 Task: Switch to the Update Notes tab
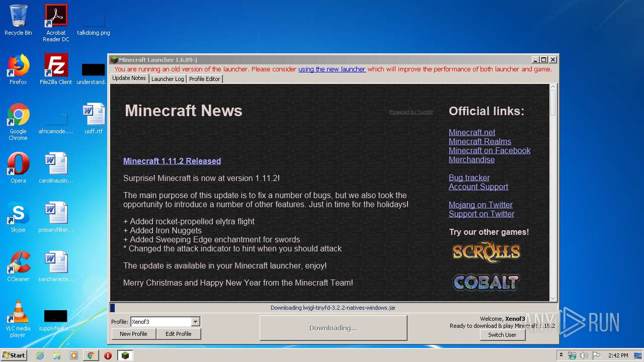click(129, 78)
